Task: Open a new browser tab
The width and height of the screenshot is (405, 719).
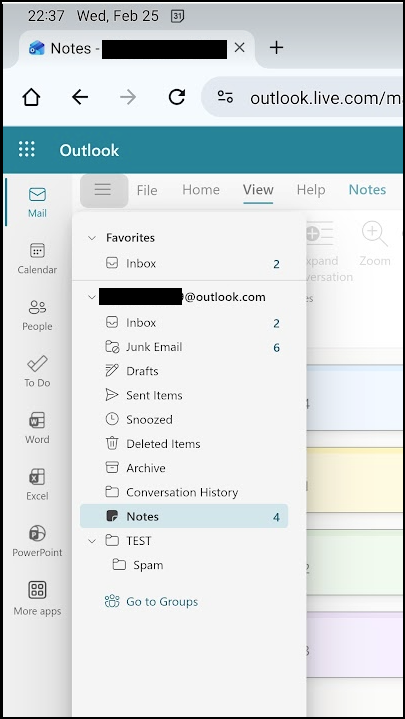Action: tap(276, 47)
